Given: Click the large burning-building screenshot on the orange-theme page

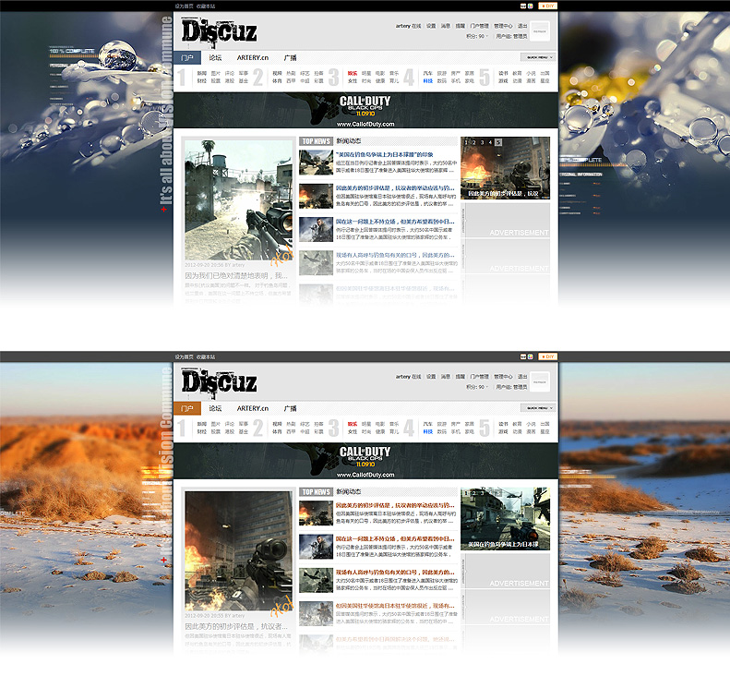Looking at the screenshot, I should tap(239, 550).
